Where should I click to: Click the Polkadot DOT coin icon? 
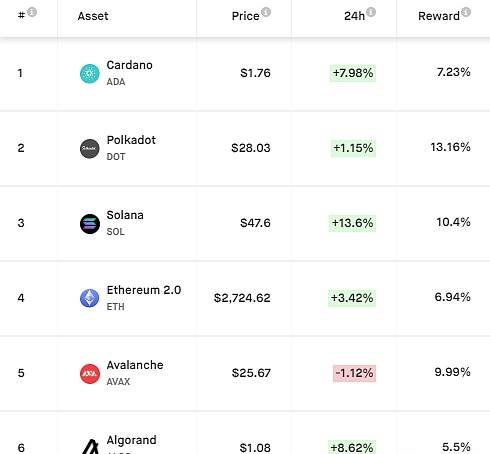[x=90, y=149]
